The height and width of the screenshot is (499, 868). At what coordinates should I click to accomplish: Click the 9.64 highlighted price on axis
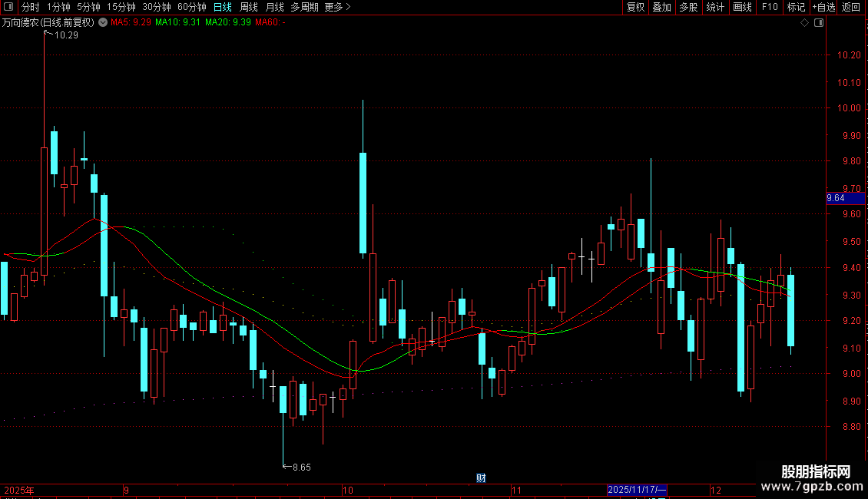pyautogui.click(x=845, y=198)
